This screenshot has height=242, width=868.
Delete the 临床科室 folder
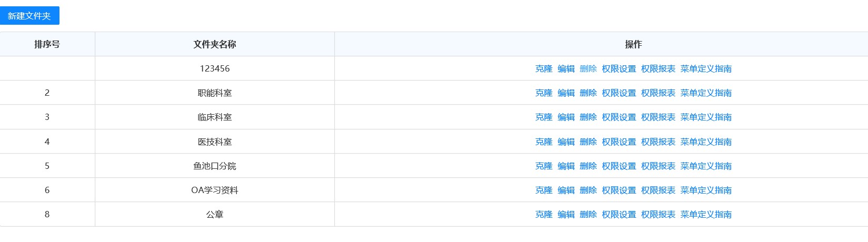pos(588,117)
